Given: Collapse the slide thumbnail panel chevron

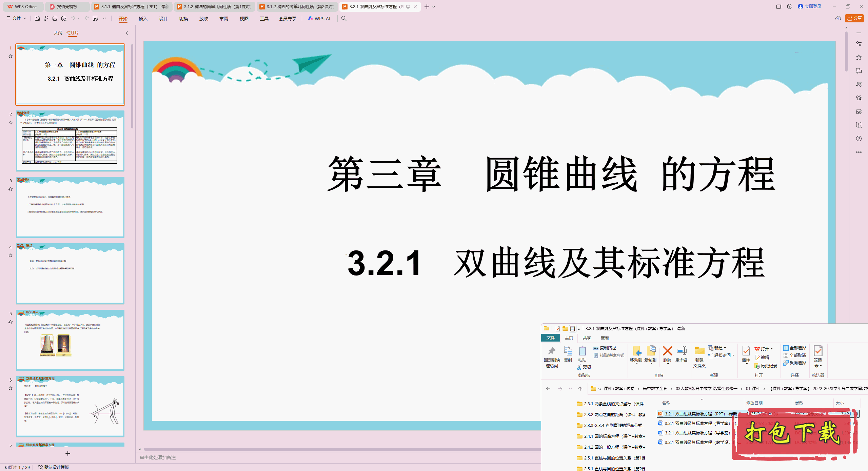Looking at the screenshot, I should (x=127, y=33).
